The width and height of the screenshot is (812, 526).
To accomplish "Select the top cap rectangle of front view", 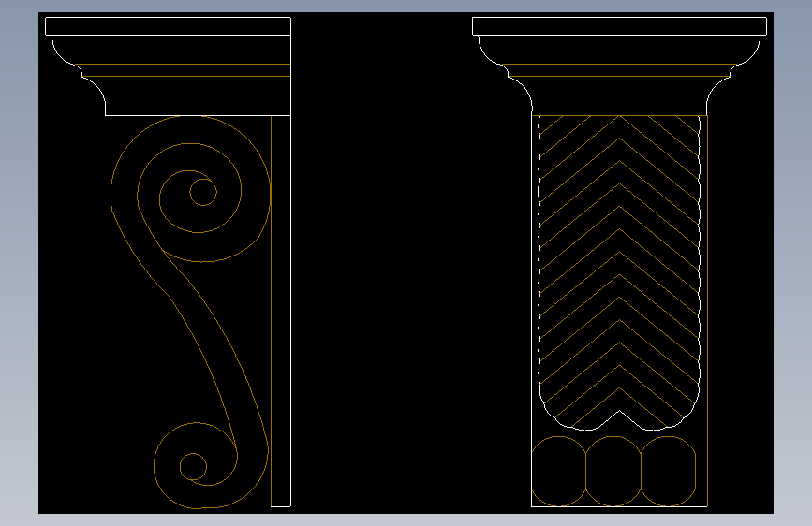I will pyautogui.click(x=619, y=26).
